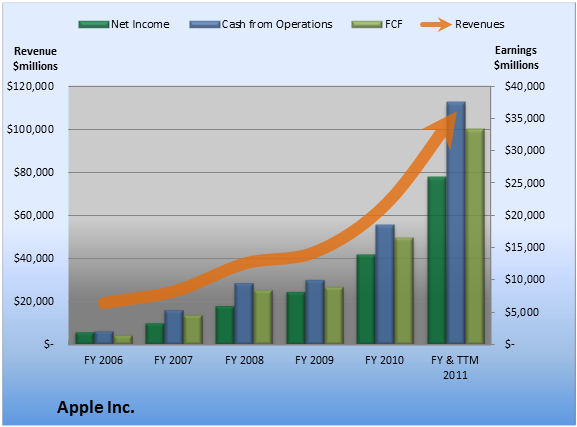Select the FY 2009 Net Income bar
Screen dimensions: 577x427
point(295,318)
